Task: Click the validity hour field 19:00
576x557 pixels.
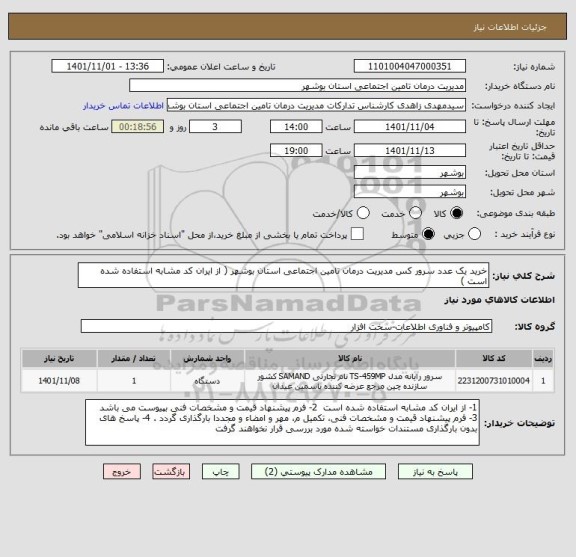Action: tap(296, 151)
